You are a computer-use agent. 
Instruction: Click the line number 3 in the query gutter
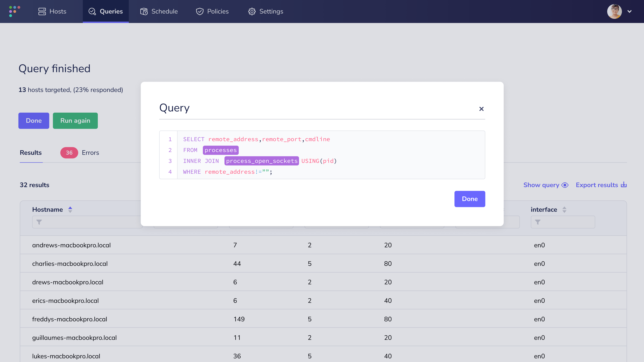tap(170, 161)
